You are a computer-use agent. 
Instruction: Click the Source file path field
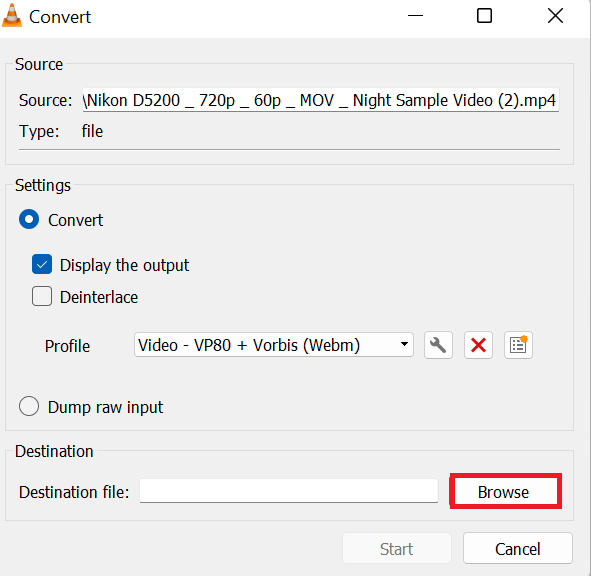[321, 100]
